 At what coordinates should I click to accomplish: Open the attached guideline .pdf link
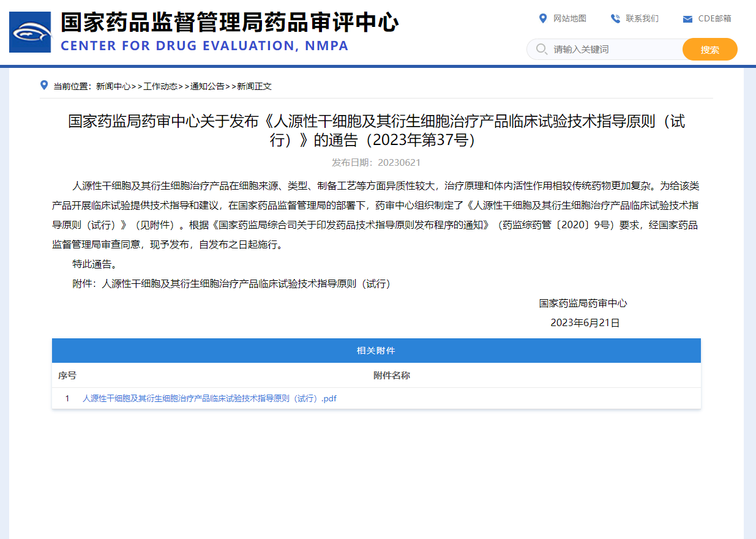click(x=209, y=398)
